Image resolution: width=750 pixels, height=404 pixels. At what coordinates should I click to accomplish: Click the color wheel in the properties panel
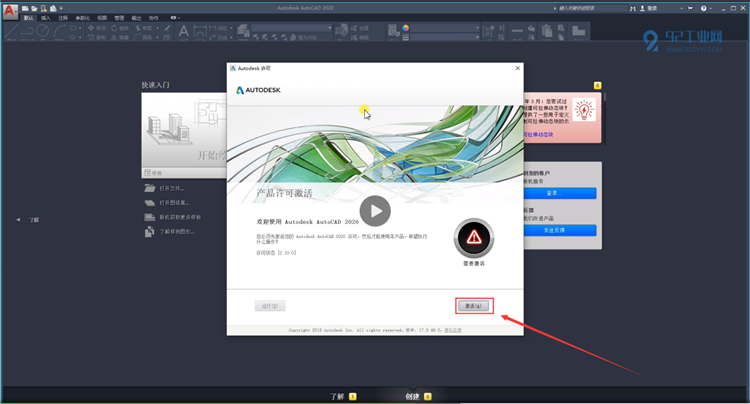tap(406, 28)
